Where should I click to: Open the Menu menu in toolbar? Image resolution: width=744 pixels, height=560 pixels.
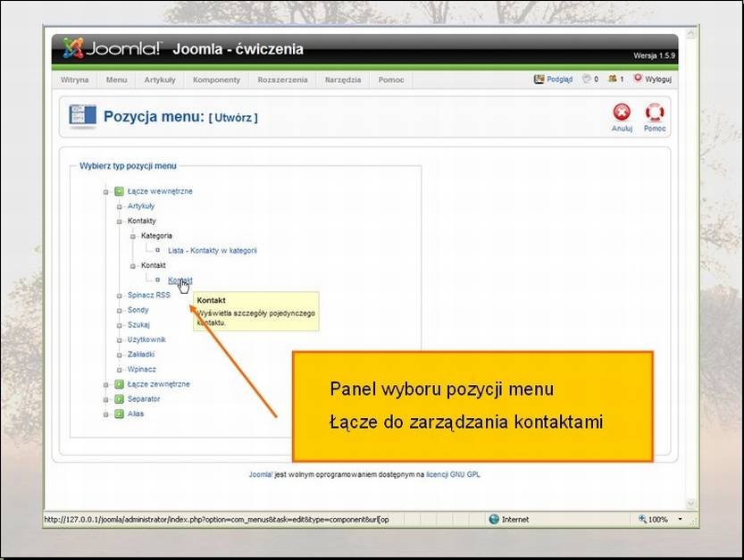click(x=117, y=79)
